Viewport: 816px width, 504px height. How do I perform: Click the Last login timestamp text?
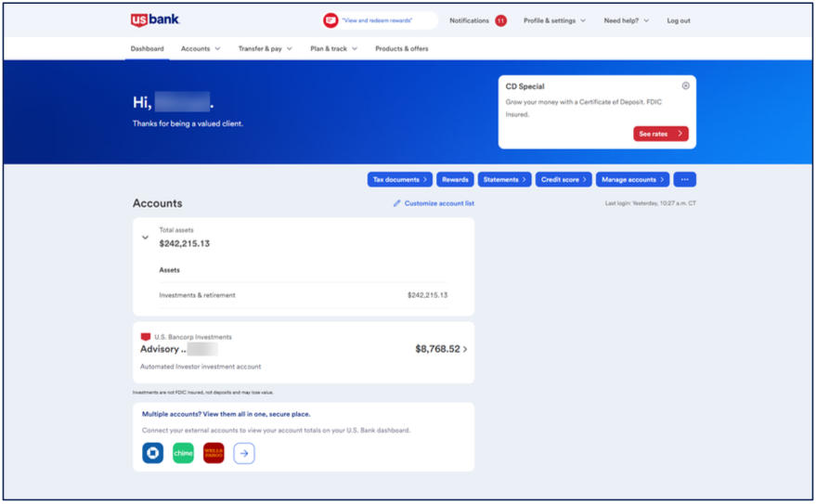tap(651, 203)
